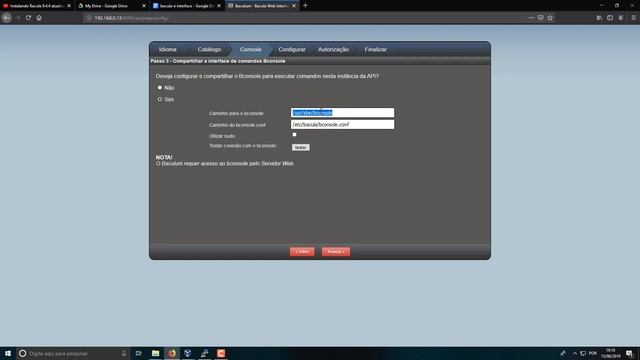
Task: Open the page actions three-dots menu
Action: [531, 18]
